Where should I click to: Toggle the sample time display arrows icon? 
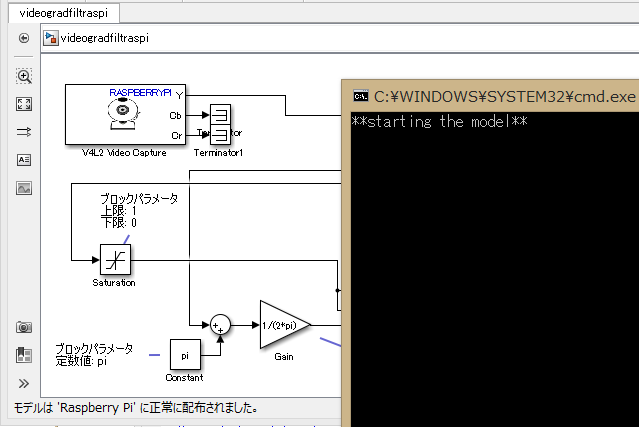pyautogui.click(x=24, y=132)
